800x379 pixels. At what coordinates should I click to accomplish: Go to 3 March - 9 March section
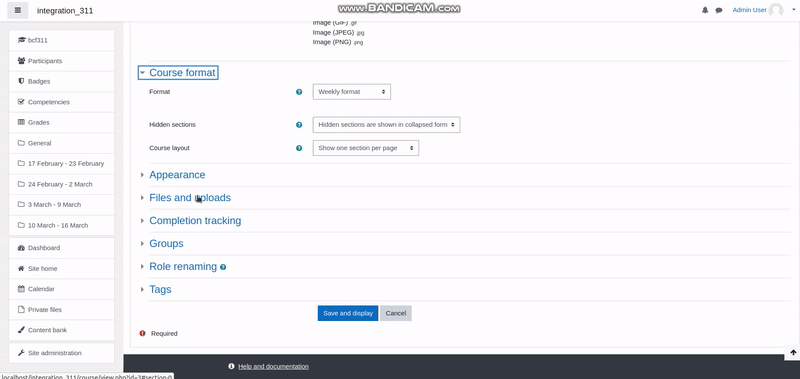[61, 205]
